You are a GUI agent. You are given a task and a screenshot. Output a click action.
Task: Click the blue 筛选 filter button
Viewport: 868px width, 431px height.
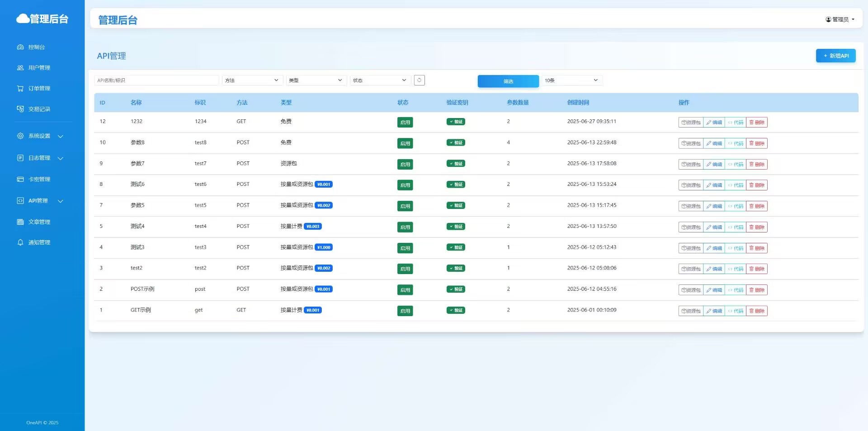point(508,81)
